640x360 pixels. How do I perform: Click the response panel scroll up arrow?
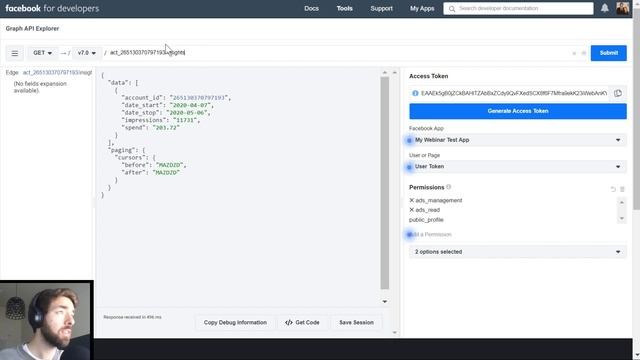384,73
